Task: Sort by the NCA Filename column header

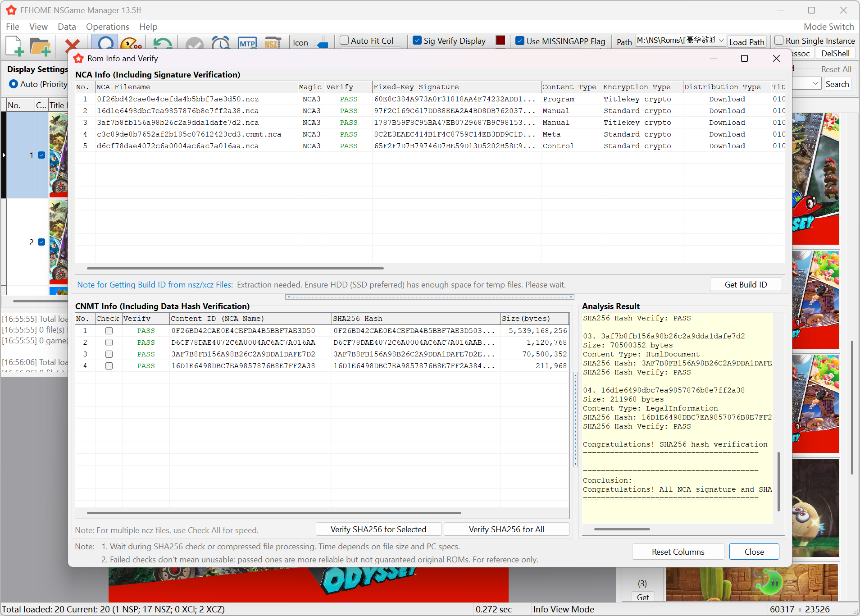Action: [196, 87]
